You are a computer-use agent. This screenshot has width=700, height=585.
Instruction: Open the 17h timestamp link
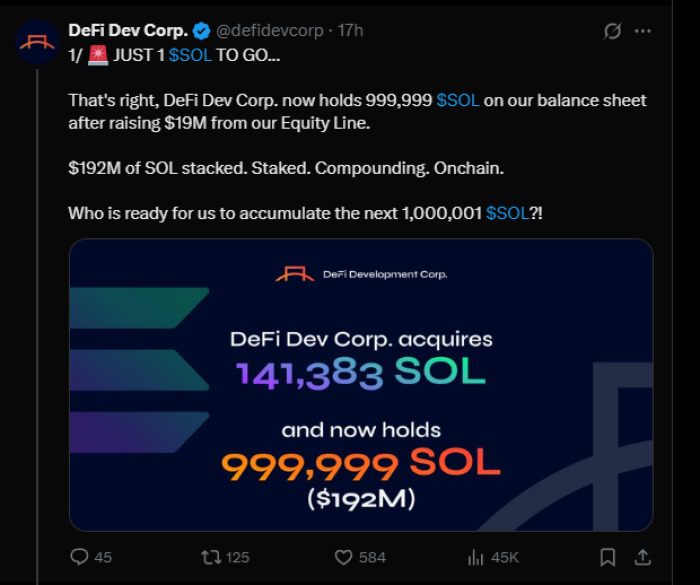tap(351, 30)
